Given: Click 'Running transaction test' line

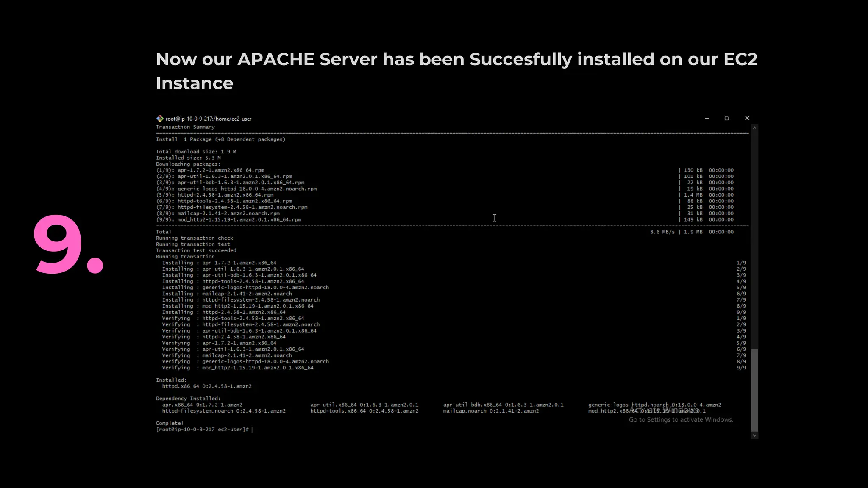Looking at the screenshot, I should pyautogui.click(x=193, y=244).
